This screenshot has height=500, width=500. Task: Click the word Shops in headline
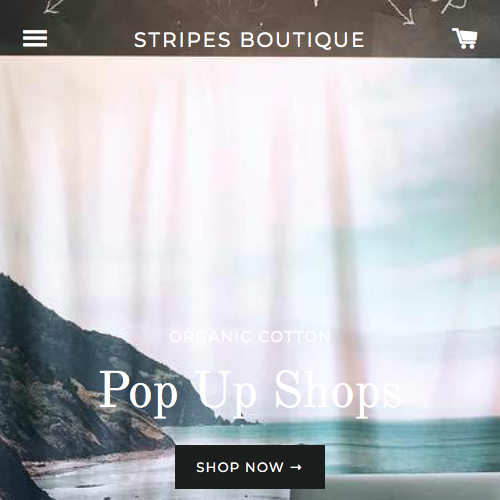point(338,391)
